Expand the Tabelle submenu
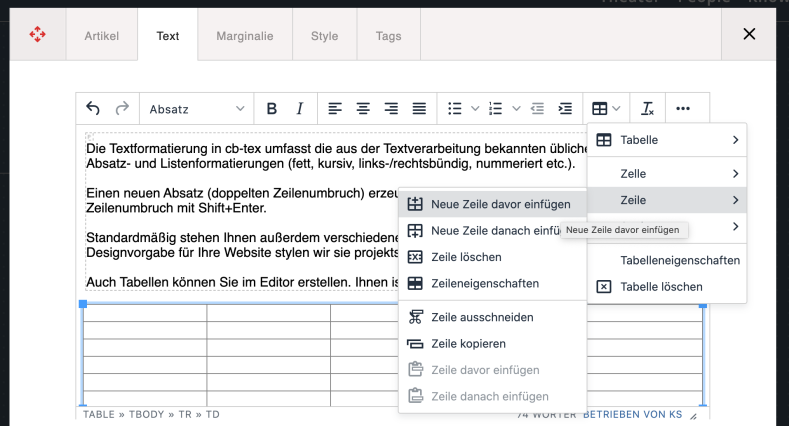789x426 pixels. click(x=668, y=140)
